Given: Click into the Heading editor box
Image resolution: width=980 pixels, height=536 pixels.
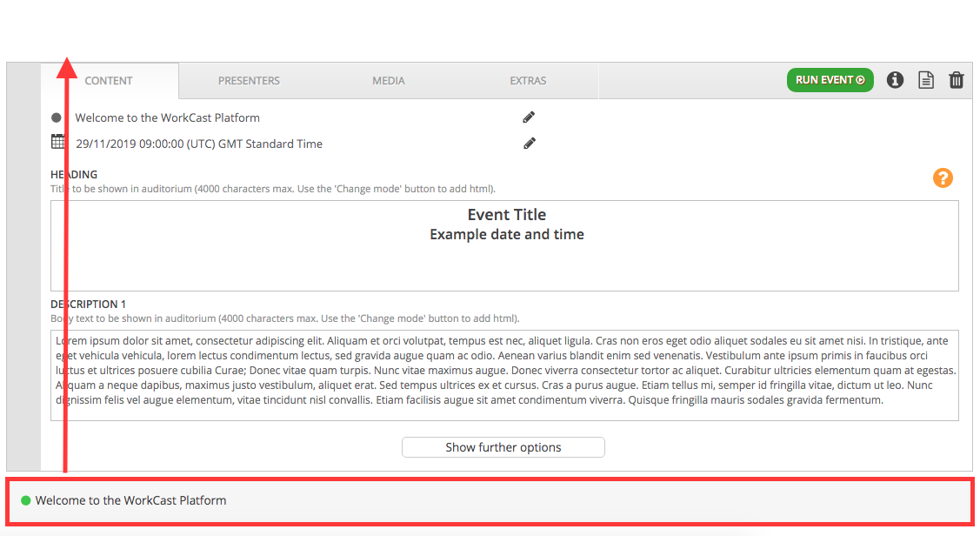Looking at the screenshot, I should pyautogui.click(x=504, y=245).
